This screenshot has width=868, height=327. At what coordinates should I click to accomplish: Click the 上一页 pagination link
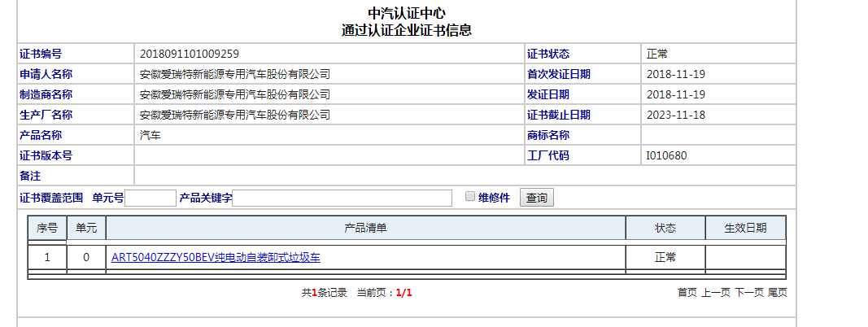716,293
